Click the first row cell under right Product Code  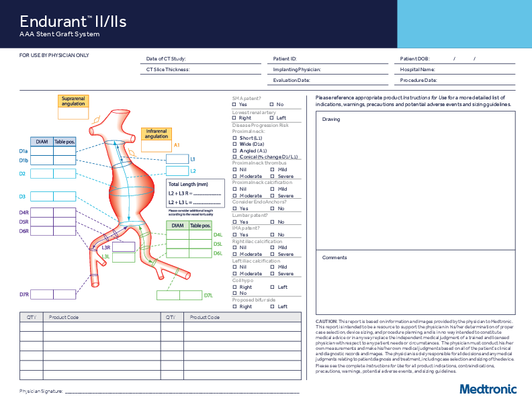click(x=242, y=326)
